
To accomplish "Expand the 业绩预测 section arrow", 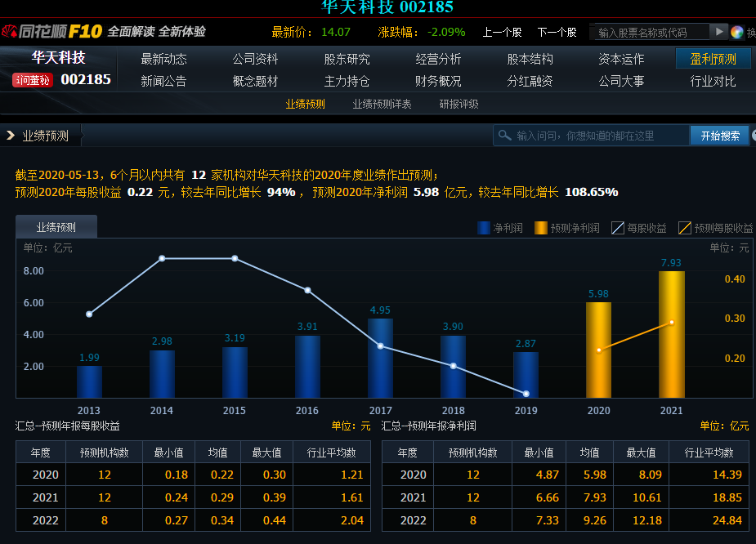I will (10, 136).
